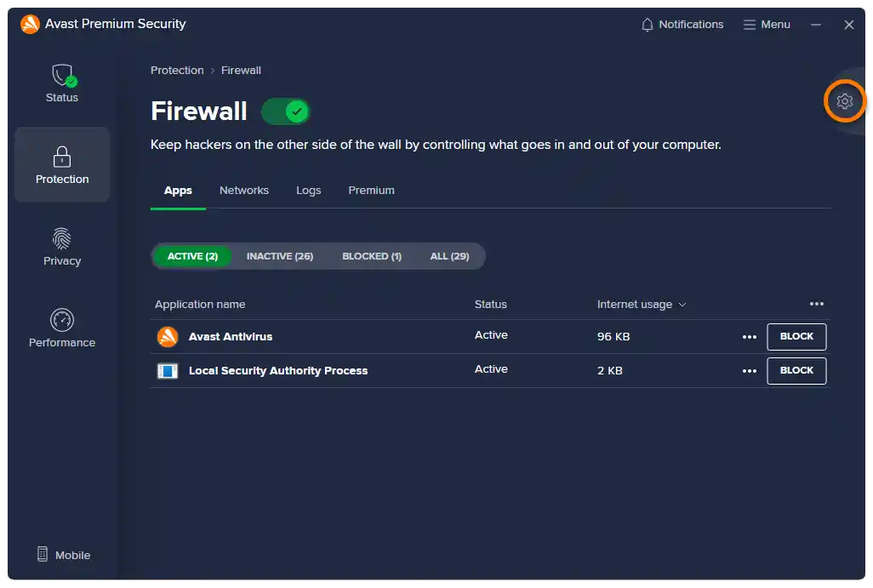This screenshot has width=873, height=588.
Task: Open the Status shield section
Action: point(62,83)
